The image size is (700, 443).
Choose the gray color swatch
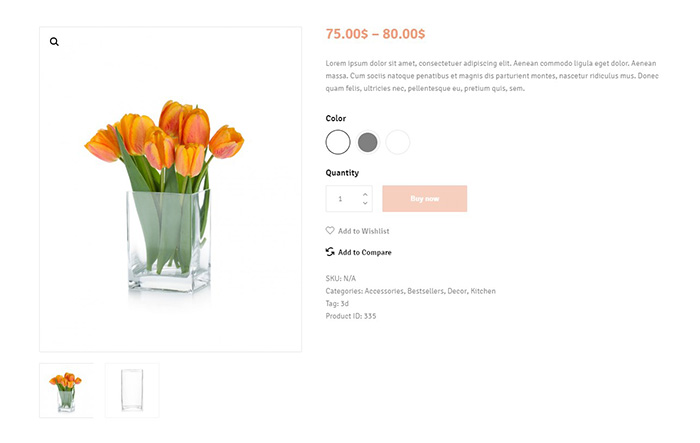coord(367,142)
